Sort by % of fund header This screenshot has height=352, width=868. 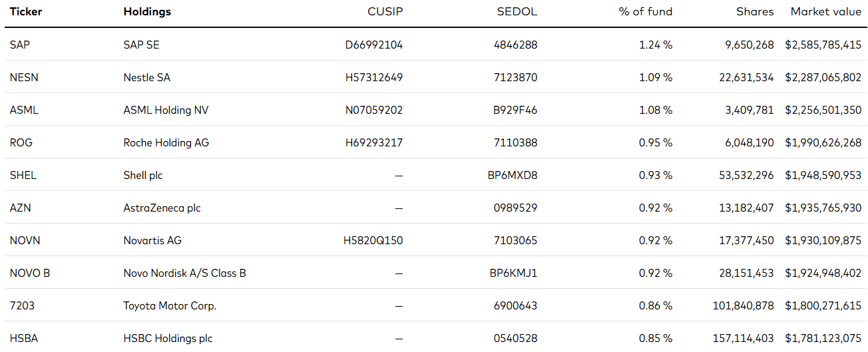coord(646,11)
